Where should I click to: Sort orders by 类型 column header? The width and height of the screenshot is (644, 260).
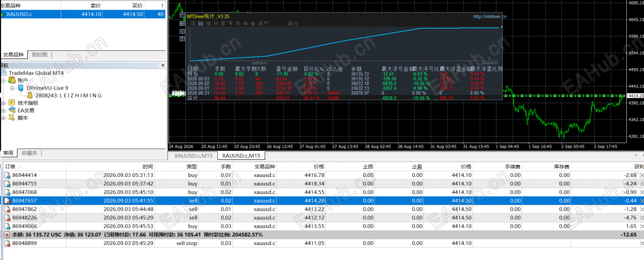pos(177,167)
